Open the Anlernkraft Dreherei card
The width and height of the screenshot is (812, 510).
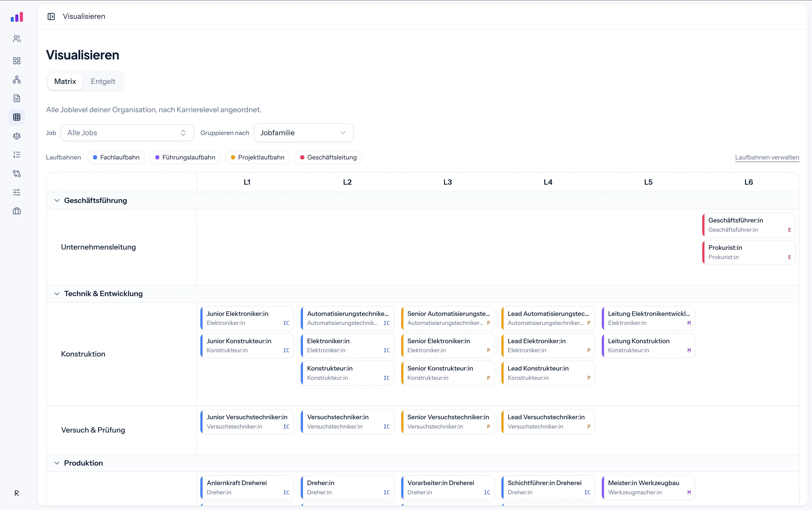(x=247, y=487)
